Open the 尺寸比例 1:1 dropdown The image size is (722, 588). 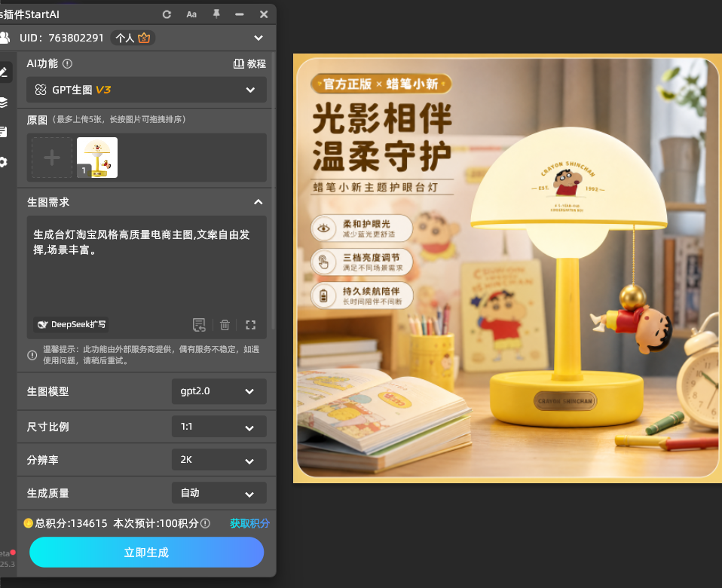pyautogui.click(x=219, y=427)
